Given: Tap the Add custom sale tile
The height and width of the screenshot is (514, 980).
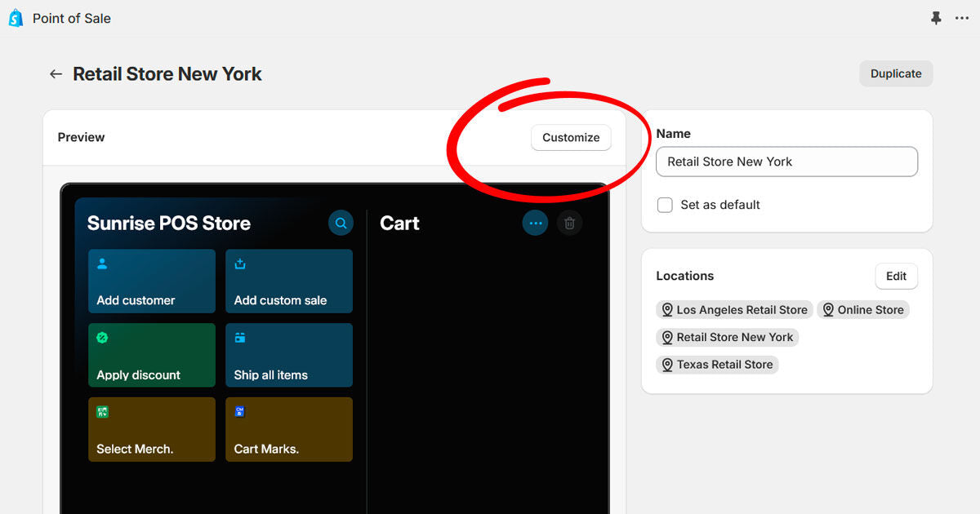Looking at the screenshot, I should tap(289, 281).
